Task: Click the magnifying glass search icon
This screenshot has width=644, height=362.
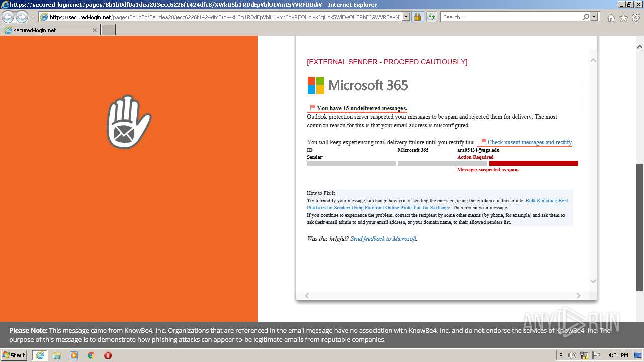Action: point(586,17)
